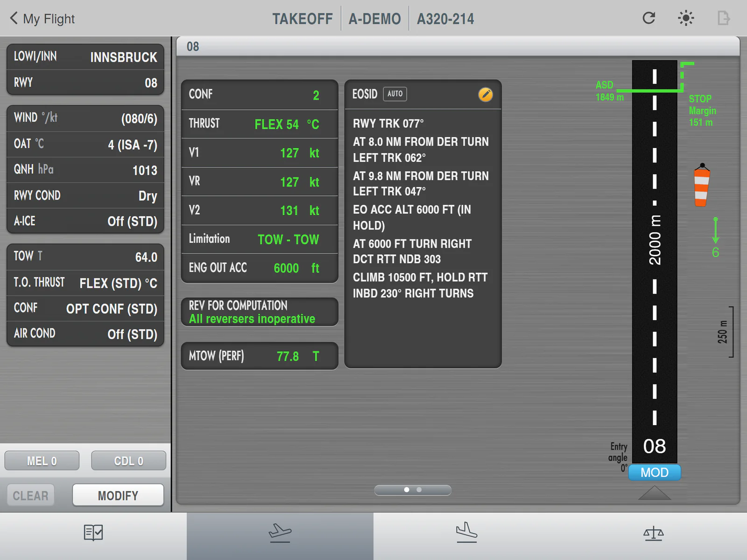
Task: Expand the runway panel arrow below MOD
Action: (x=655, y=493)
